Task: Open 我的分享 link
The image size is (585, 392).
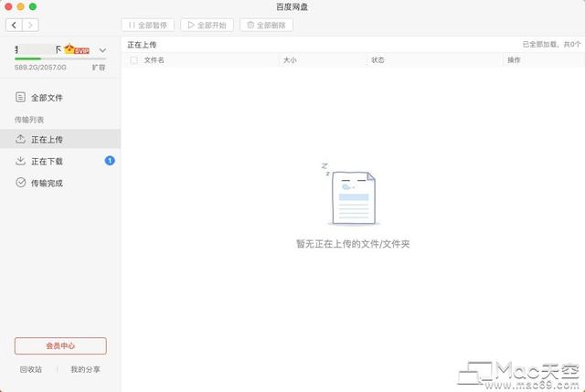Action: coord(85,369)
